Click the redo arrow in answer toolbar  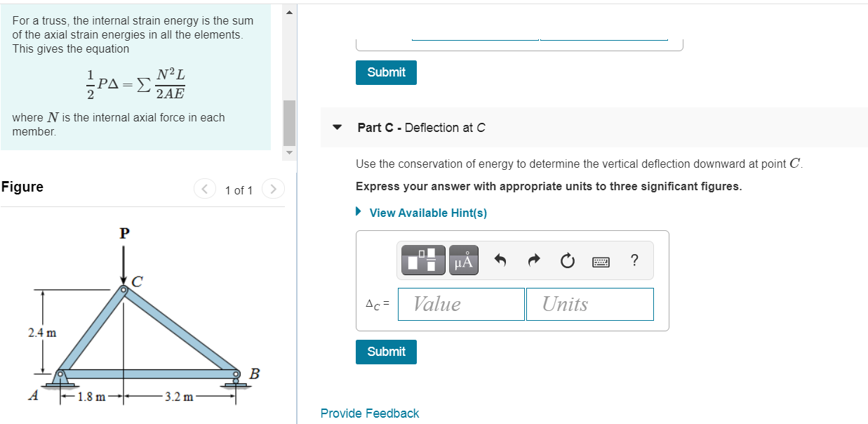[533, 260]
